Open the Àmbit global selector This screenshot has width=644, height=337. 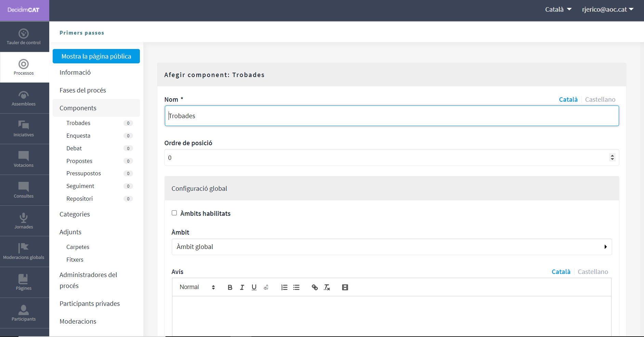(392, 247)
